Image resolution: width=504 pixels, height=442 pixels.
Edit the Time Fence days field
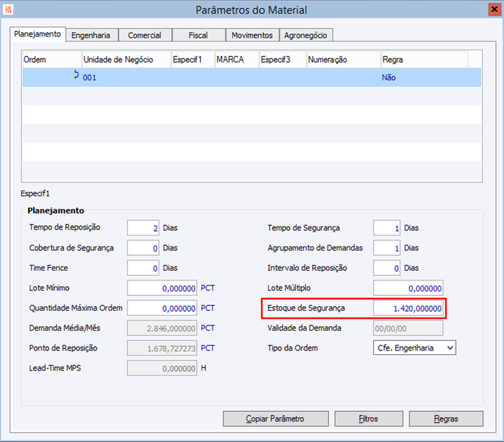143,268
